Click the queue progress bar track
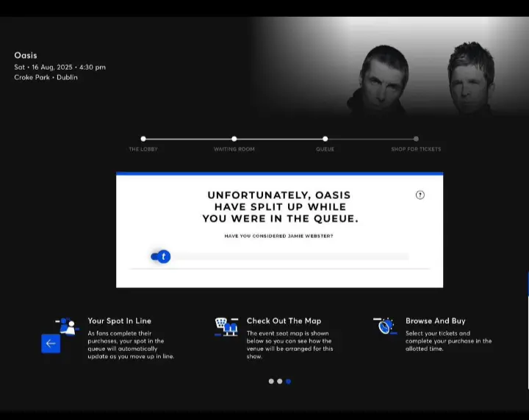The height and width of the screenshot is (420, 529). point(280,257)
